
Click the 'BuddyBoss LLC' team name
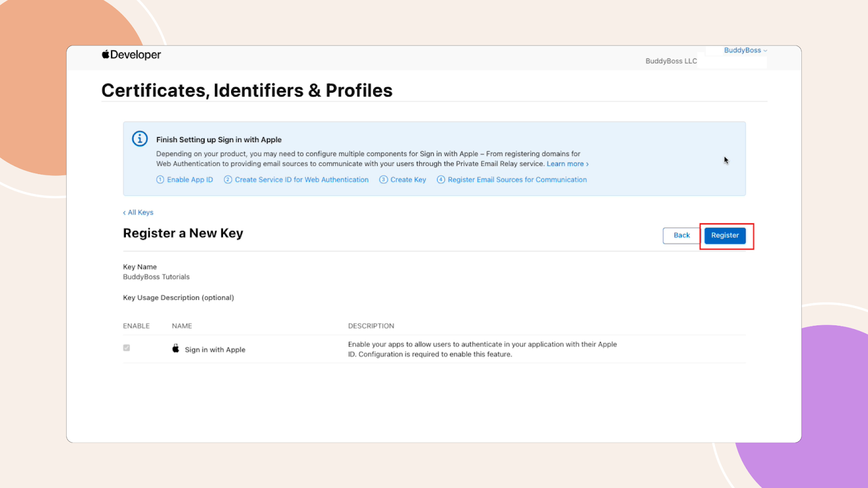tap(671, 61)
